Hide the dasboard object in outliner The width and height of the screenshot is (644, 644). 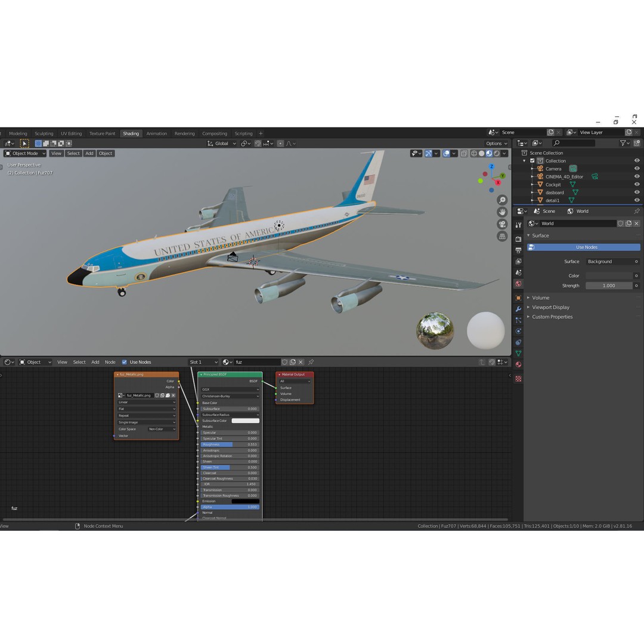pos(637,192)
